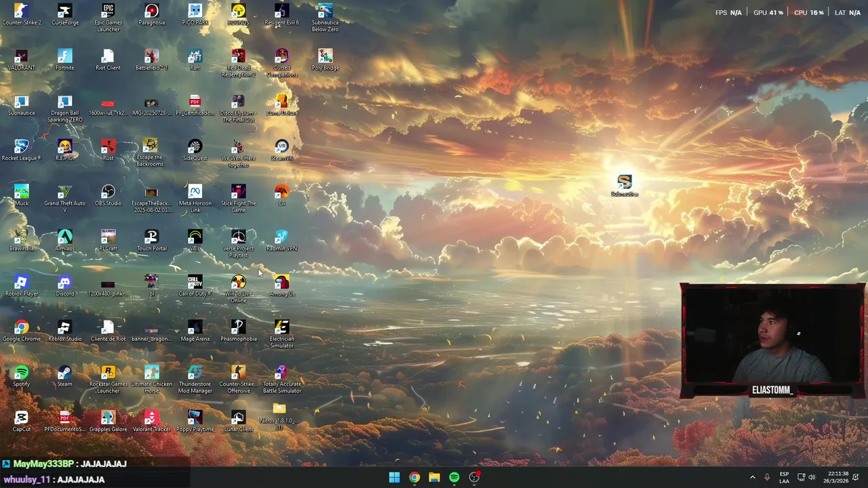This screenshot has height=488, width=868.
Task: Open the Windows Start menu
Action: point(394,477)
